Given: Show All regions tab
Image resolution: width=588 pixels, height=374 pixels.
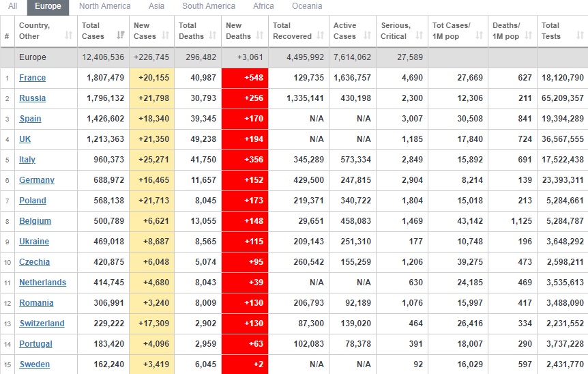Looking at the screenshot, I should [13, 6].
